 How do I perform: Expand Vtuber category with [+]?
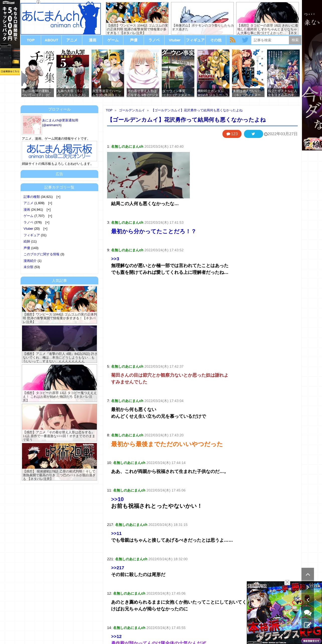click(45, 229)
